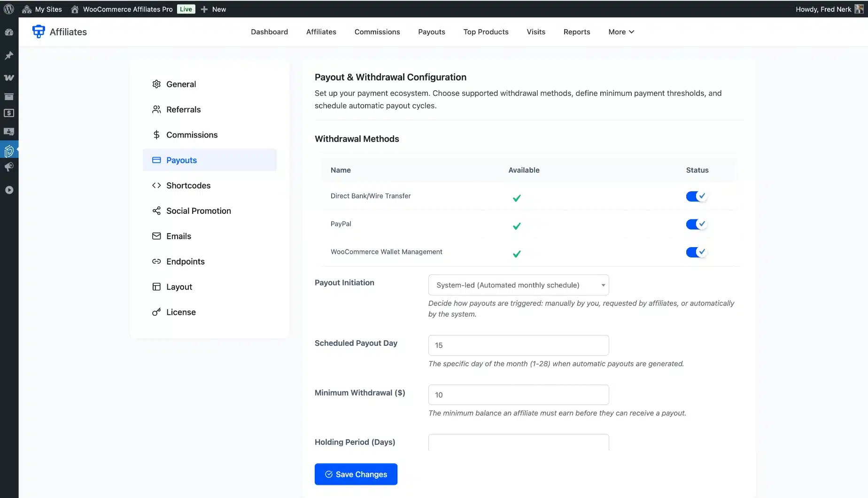Click the Save Changes button

[356, 474]
